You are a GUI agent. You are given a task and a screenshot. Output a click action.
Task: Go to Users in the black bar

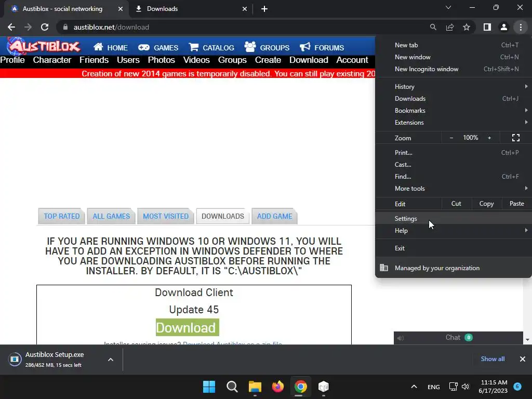pyautogui.click(x=128, y=60)
